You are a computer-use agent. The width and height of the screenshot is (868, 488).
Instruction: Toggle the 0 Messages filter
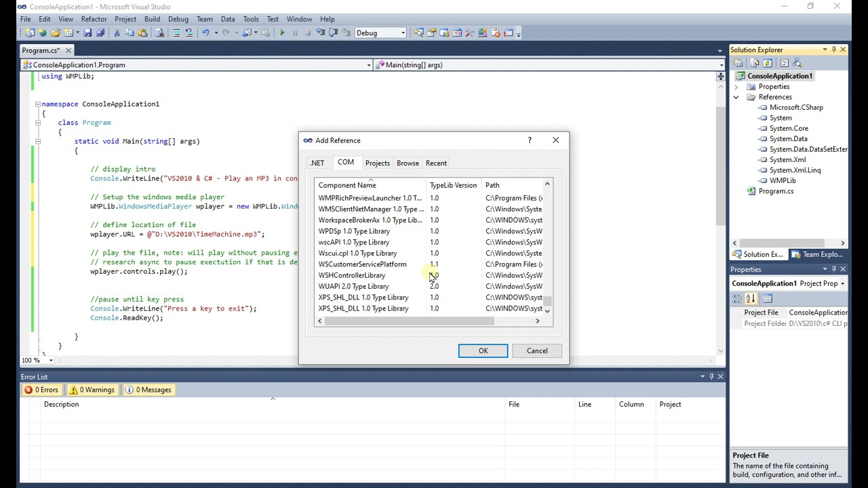(x=149, y=390)
